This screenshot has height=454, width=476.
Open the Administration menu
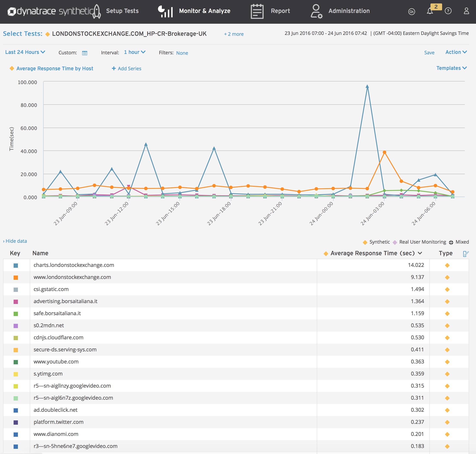click(x=349, y=11)
